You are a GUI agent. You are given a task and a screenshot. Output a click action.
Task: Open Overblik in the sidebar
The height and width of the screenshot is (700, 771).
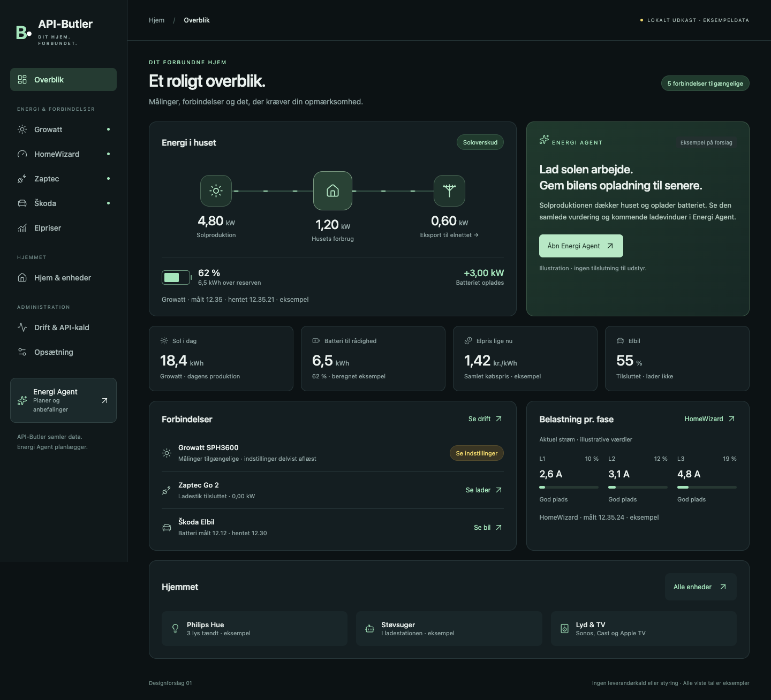click(63, 80)
